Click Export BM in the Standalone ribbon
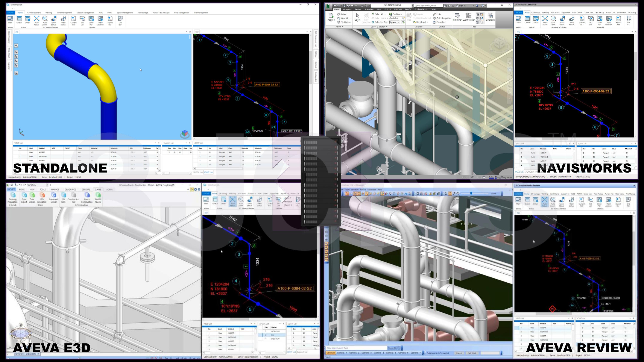Screen dimensions: 644x362 tap(110, 20)
